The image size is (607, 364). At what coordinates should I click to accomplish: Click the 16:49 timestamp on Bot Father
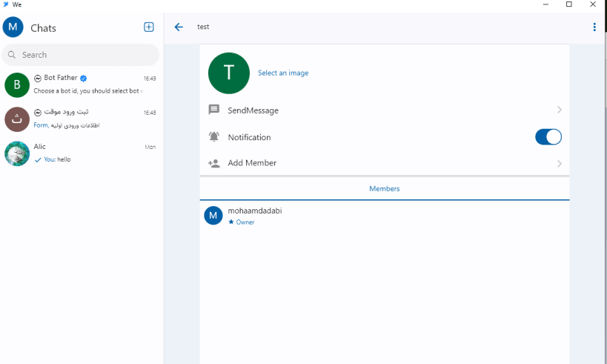click(150, 79)
